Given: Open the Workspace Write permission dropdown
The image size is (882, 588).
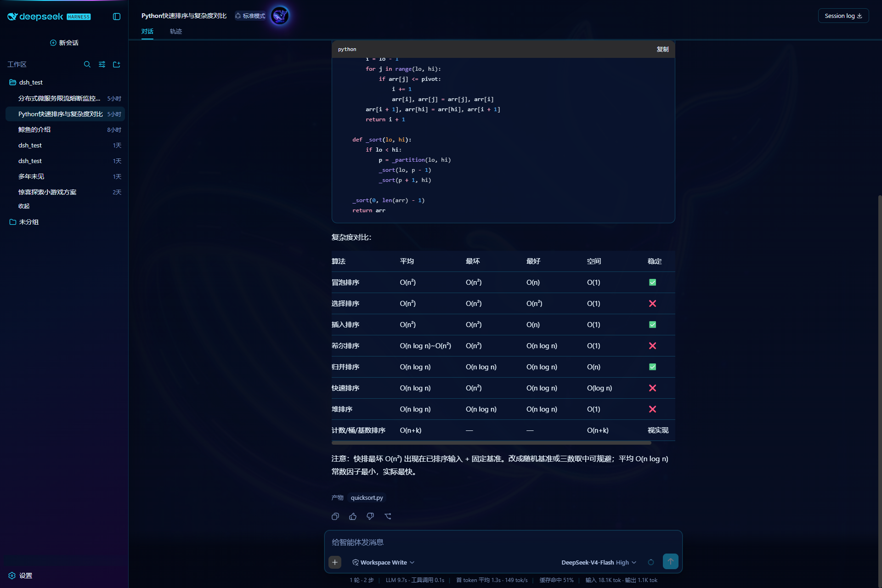Looking at the screenshot, I should (x=383, y=562).
